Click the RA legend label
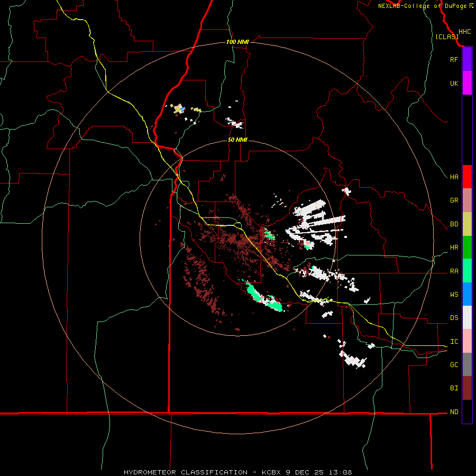The width and height of the screenshot is (476, 476). click(454, 271)
